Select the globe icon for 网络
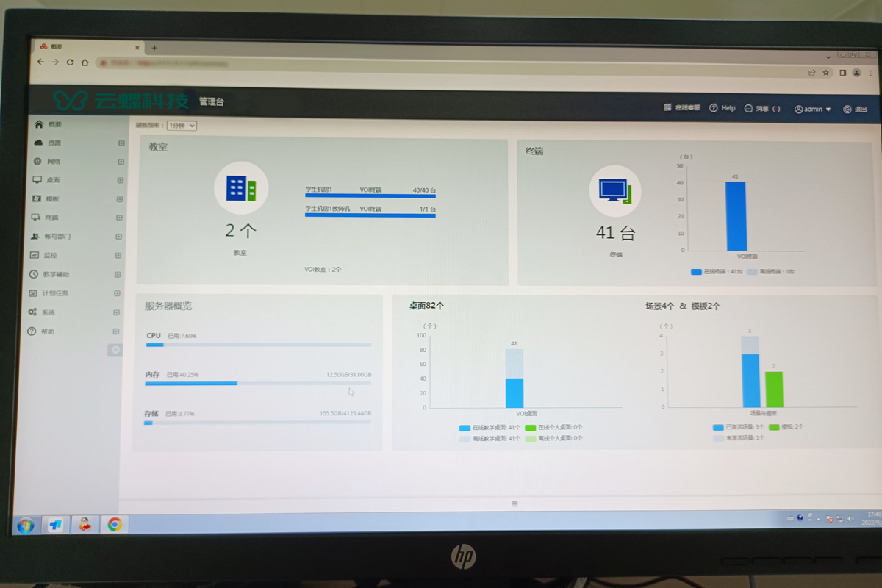 37,162
